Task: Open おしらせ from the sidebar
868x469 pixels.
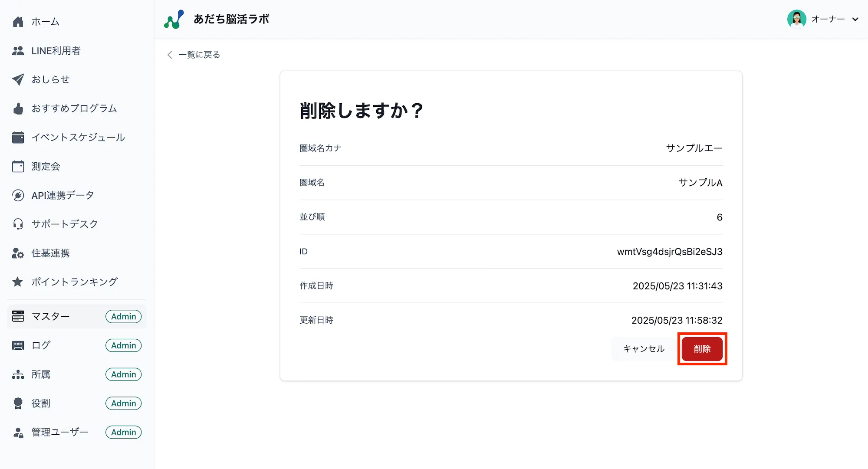Action: [50, 79]
